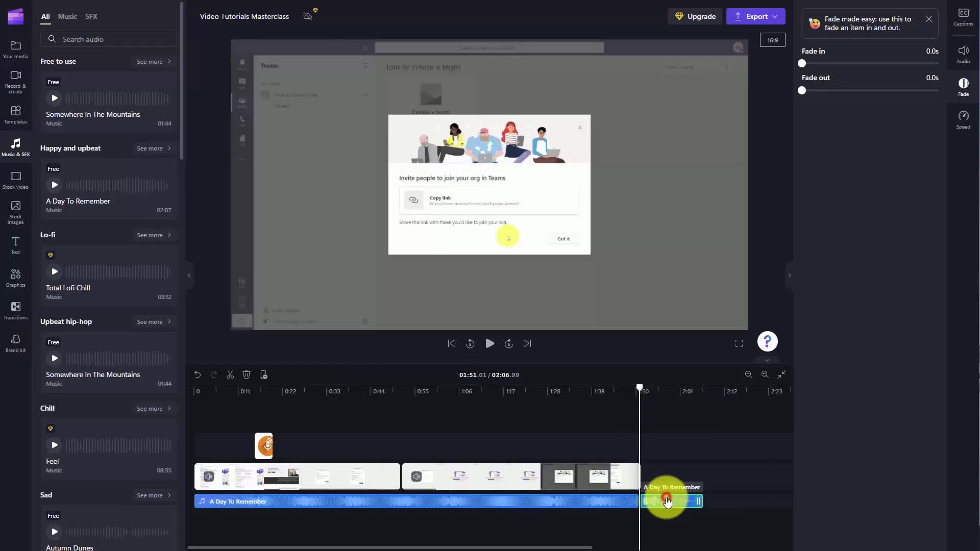Screen dimensions: 980x551
Task: Select the All audio tab
Action: click(x=45, y=16)
